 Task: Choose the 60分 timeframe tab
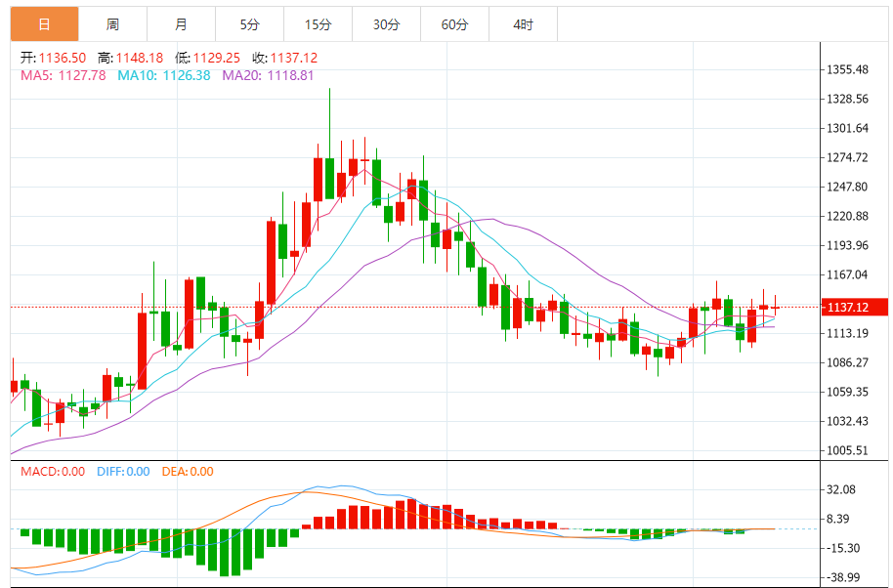pos(454,24)
